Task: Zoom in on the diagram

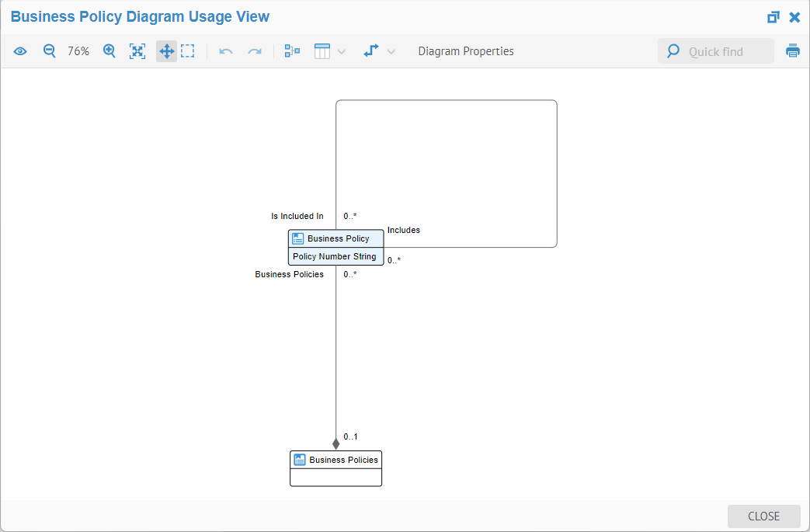Action: click(x=110, y=51)
